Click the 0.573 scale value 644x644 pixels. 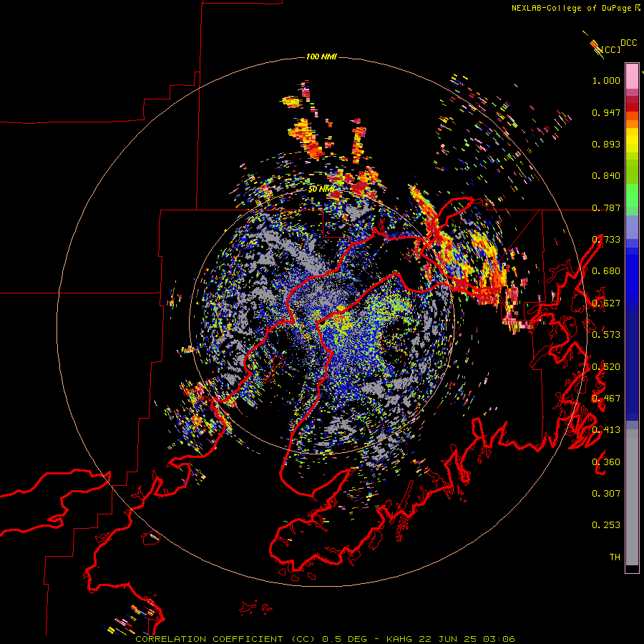click(606, 335)
